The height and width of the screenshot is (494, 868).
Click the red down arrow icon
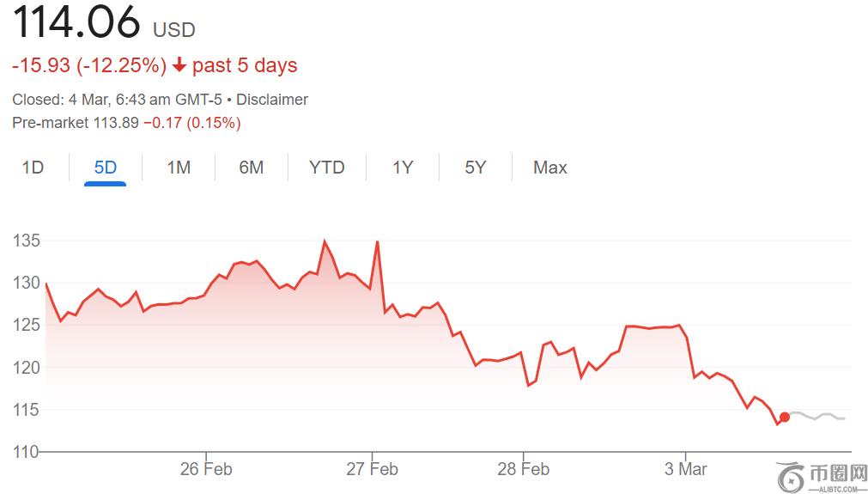click(179, 66)
